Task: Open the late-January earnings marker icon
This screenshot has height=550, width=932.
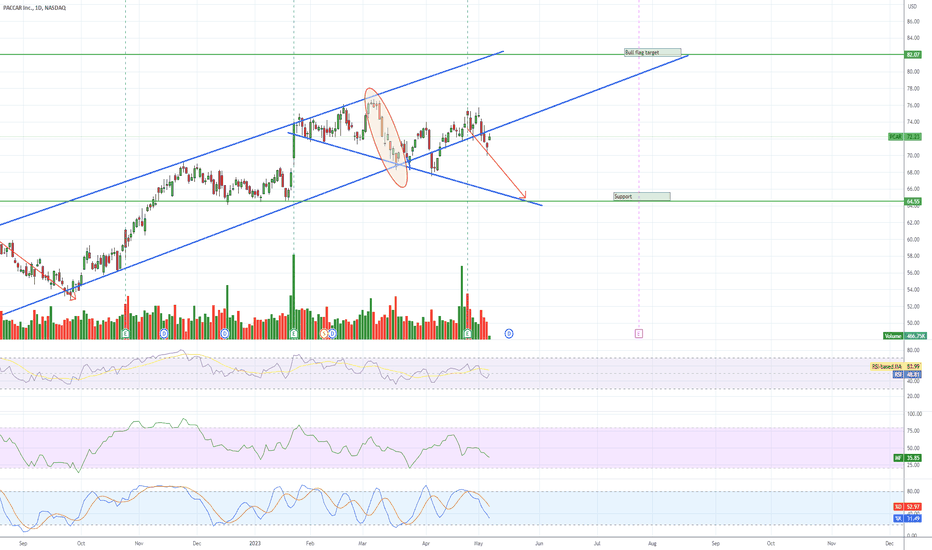Action: [x=294, y=334]
